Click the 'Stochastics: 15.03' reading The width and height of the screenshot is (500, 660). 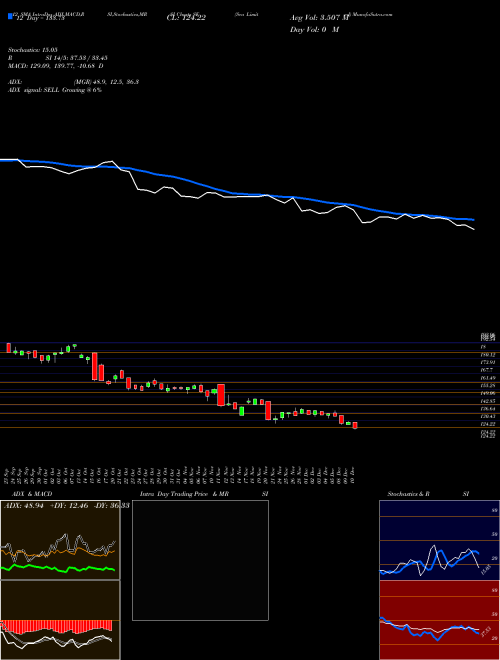[32, 50]
